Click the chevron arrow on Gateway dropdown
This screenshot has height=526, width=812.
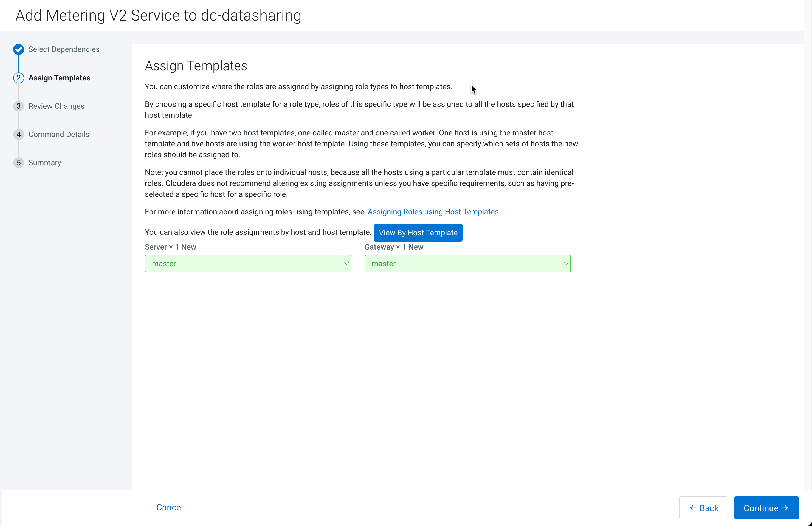565,264
